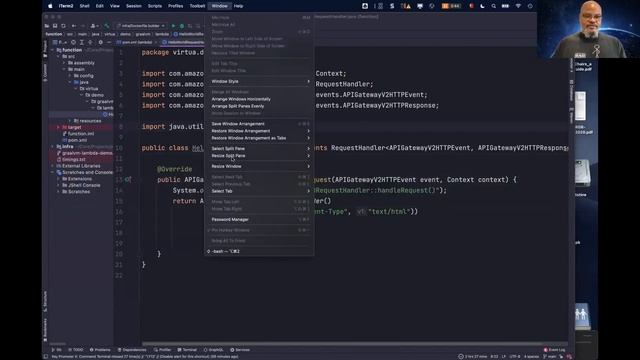
Task: Open the Profiles menu
Action: point(176,6)
